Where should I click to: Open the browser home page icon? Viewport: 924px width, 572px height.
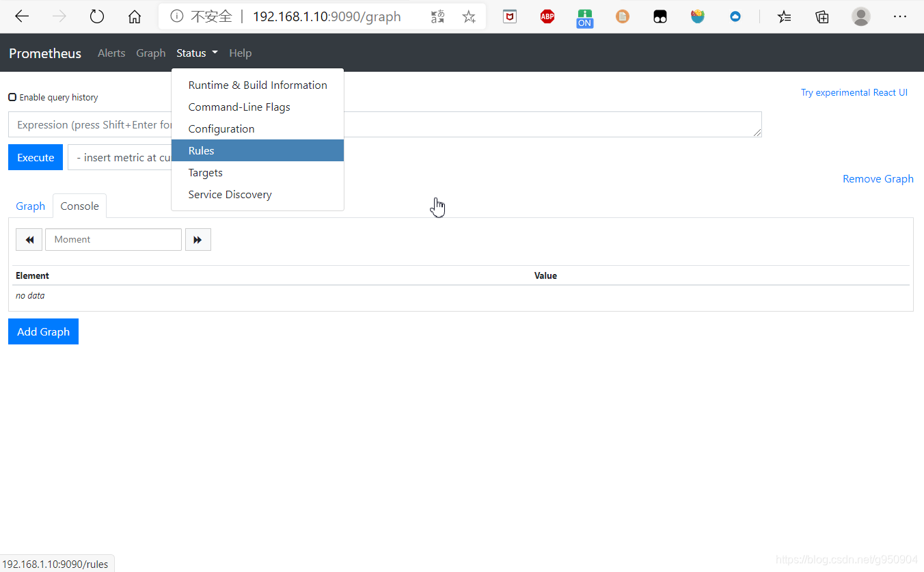[135, 16]
